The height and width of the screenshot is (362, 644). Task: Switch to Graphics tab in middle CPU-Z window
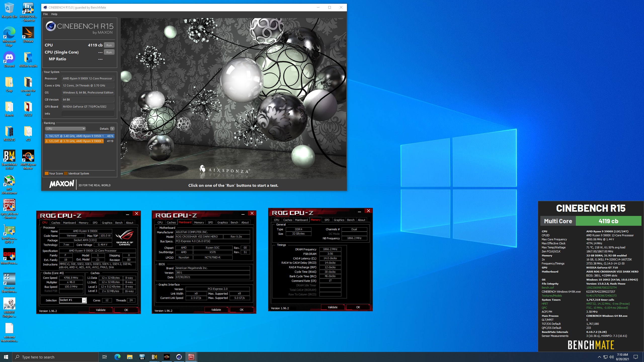[222, 222]
